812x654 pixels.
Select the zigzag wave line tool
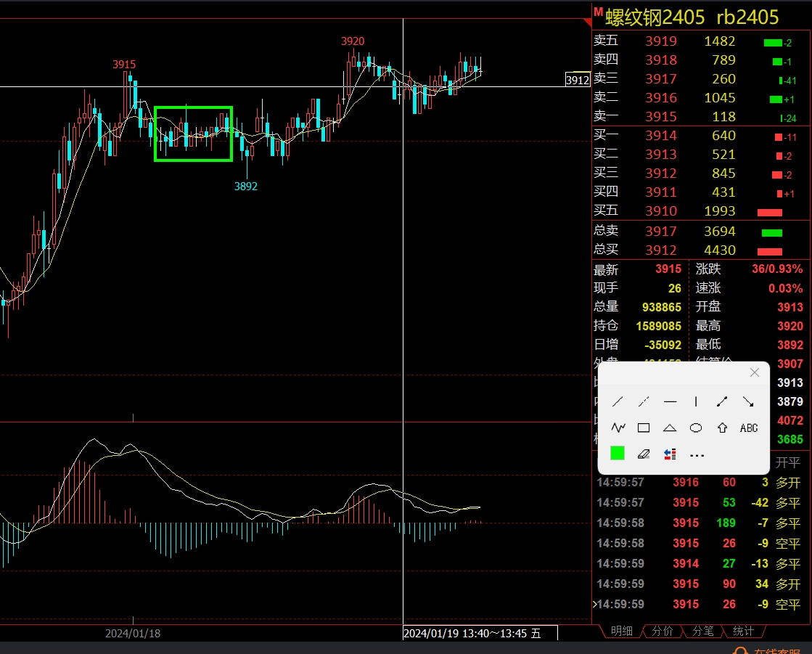(618, 428)
